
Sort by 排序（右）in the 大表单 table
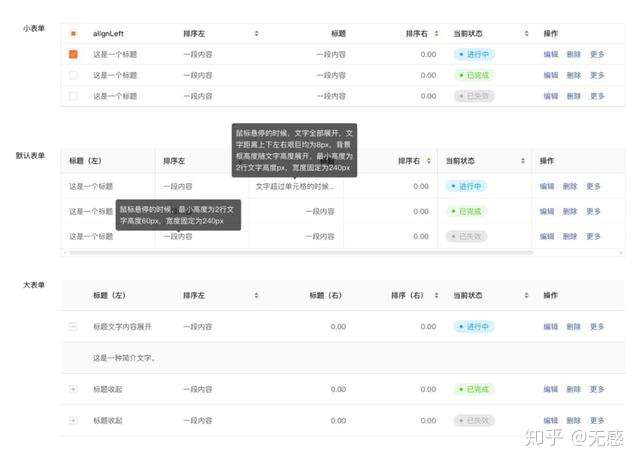[x=436, y=295]
